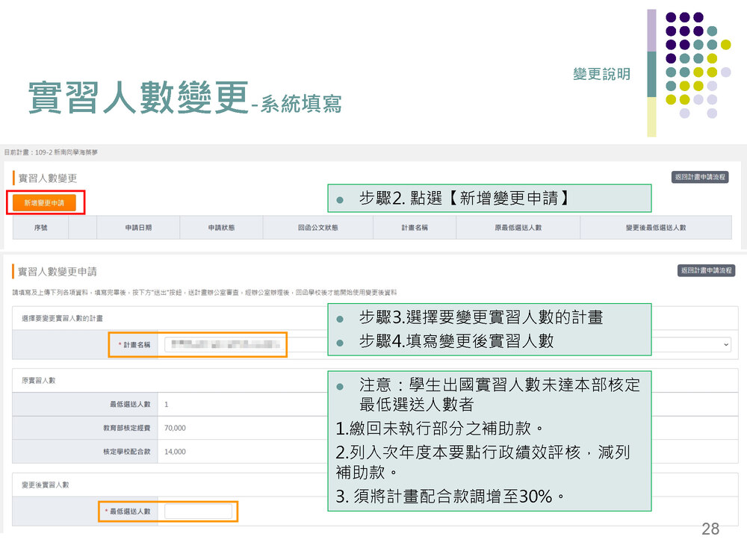Click the 注意 warning callout box
Viewport: 747px width, 560px height.
489,441
